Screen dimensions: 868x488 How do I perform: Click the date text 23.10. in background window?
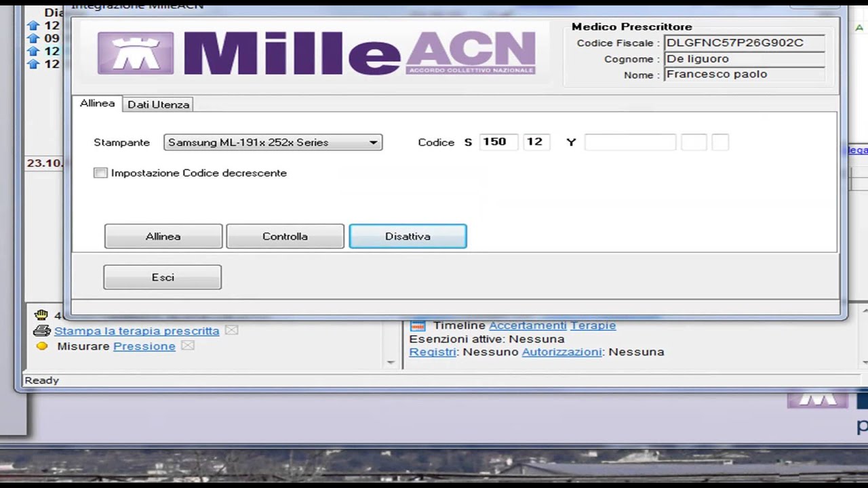44,163
